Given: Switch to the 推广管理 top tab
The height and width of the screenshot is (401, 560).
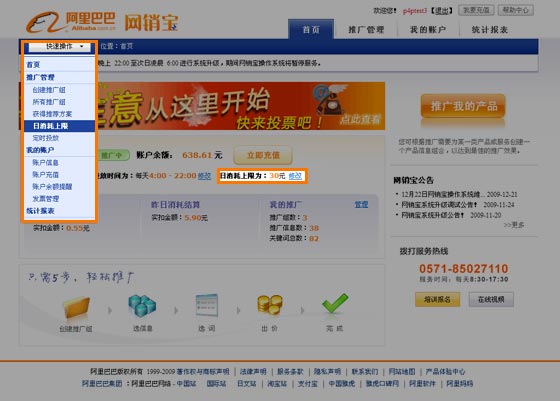Looking at the screenshot, I should coord(366,30).
